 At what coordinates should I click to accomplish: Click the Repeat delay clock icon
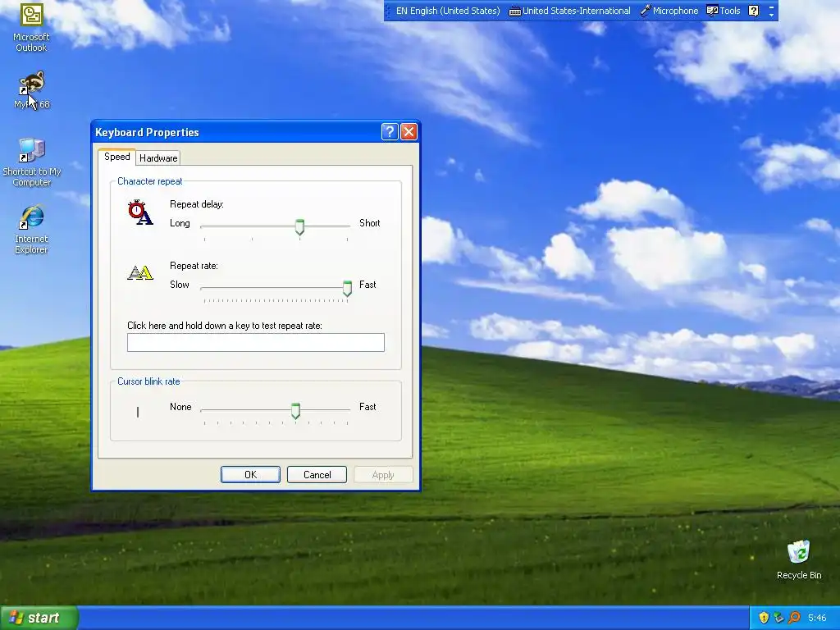pos(139,212)
